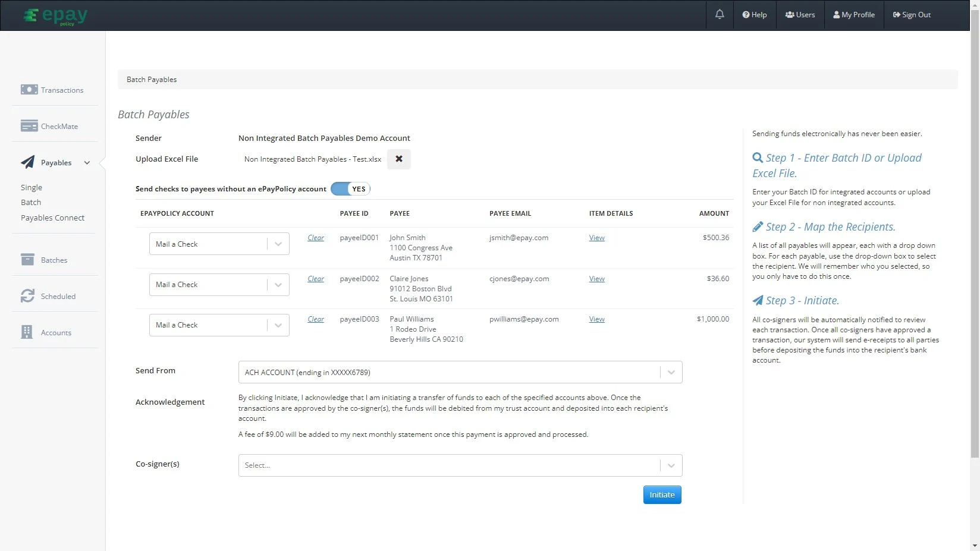This screenshot has width=980, height=551.
Task: Clear account selection for payeeID003
Action: click(x=316, y=319)
